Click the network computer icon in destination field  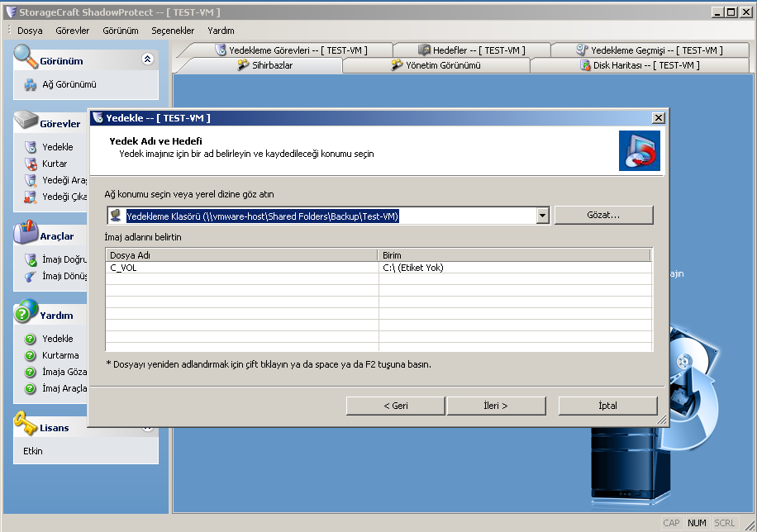point(116,216)
